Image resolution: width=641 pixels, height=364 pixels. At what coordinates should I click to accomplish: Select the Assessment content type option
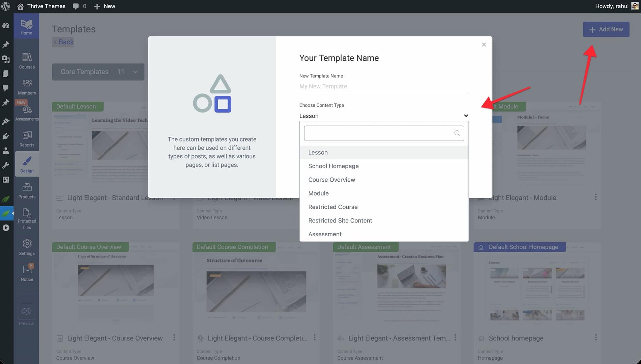point(325,234)
